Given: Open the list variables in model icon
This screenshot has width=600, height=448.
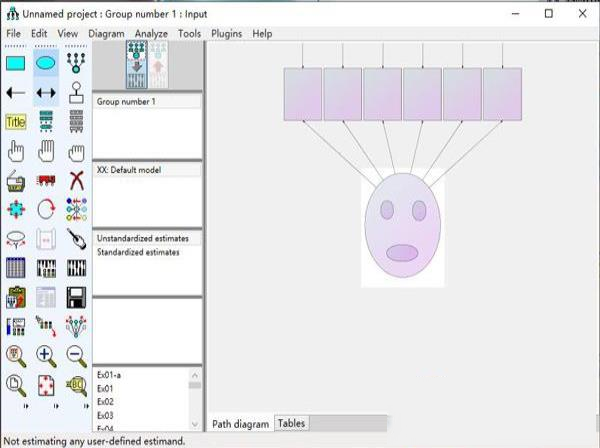Looking at the screenshot, I should (x=46, y=121).
